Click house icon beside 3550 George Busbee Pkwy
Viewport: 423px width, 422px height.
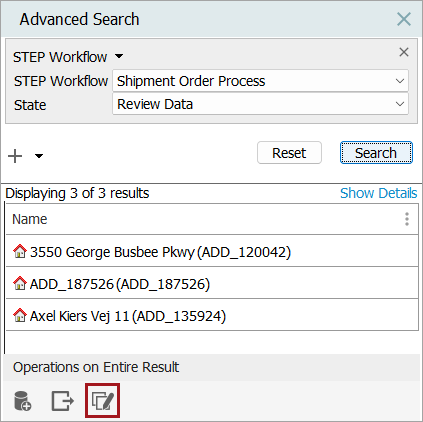point(20,251)
